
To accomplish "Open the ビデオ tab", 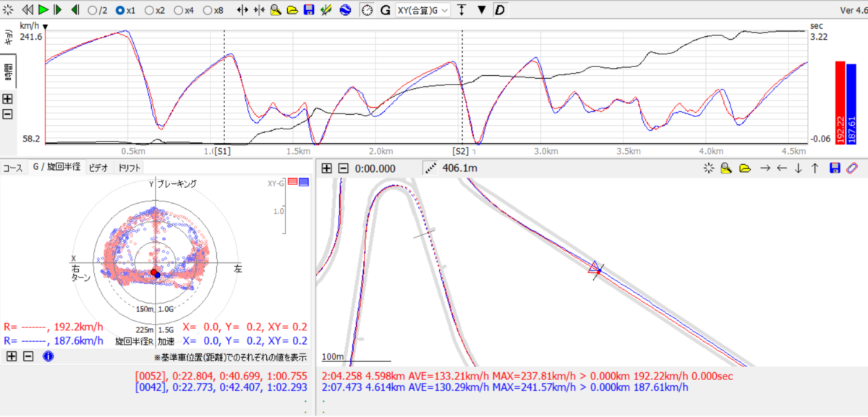I will 98,168.
